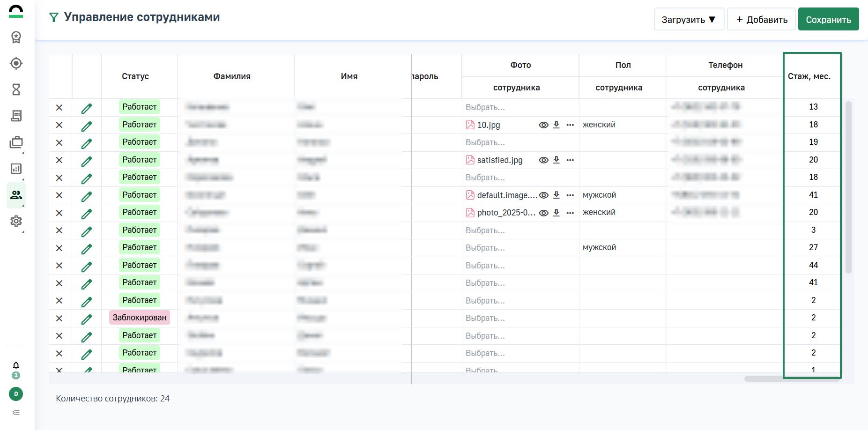Screen dimensions: 868x430
Task: Open more options for default.image file
Action: pos(570,195)
